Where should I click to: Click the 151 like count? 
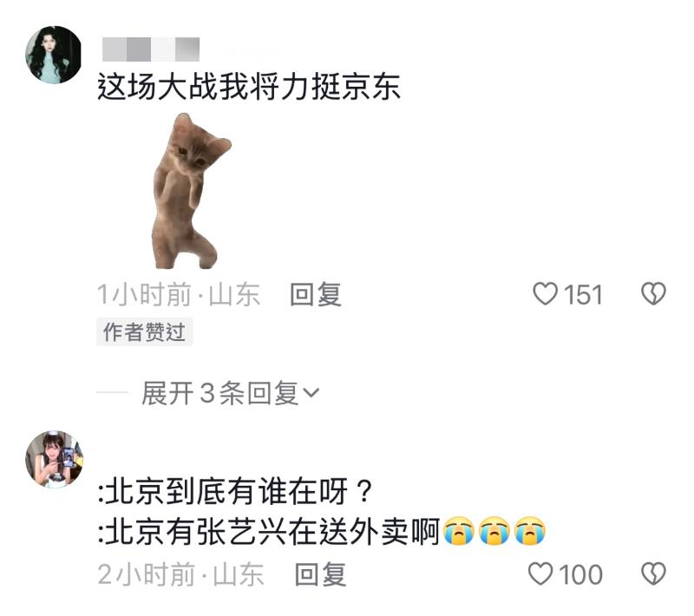(x=583, y=295)
